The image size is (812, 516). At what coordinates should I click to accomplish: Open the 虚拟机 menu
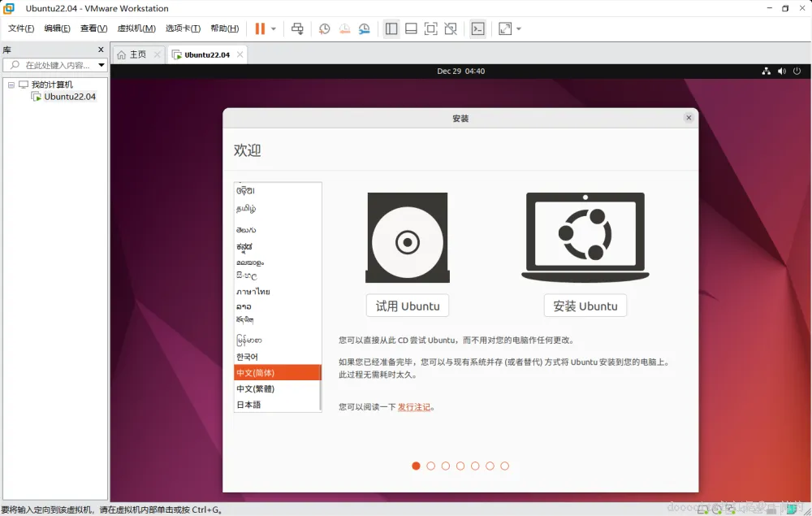pyautogui.click(x=136, y=27)
